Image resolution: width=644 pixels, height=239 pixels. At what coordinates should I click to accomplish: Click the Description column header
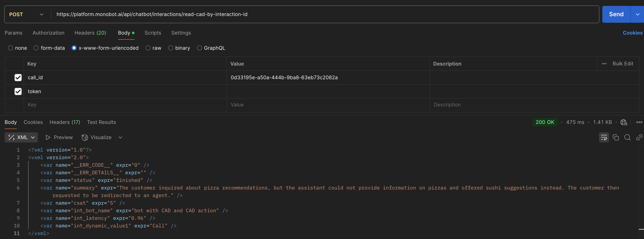[447, 64]
